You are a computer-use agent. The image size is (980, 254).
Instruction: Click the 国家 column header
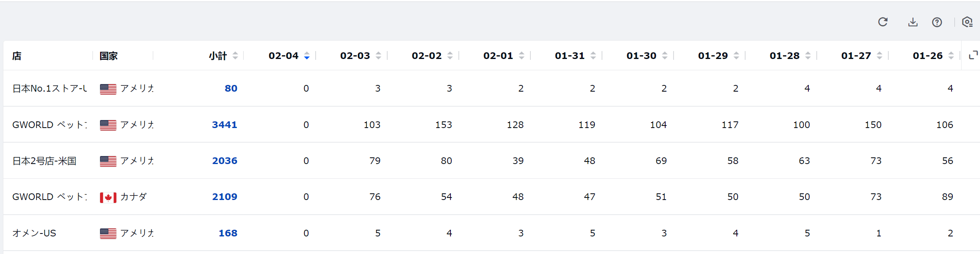(108, 56)
